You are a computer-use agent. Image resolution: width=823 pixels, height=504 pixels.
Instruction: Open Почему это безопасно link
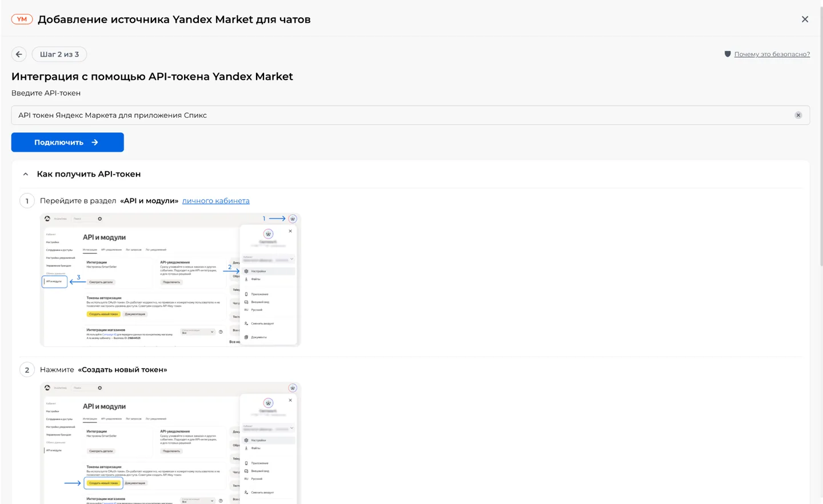click(x=772, y=54)
